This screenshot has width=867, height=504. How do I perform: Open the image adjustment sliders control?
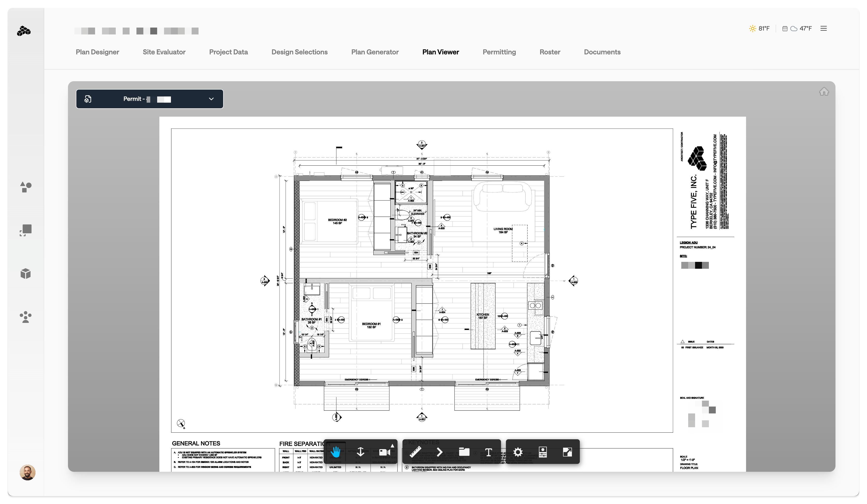click(543, 452)
